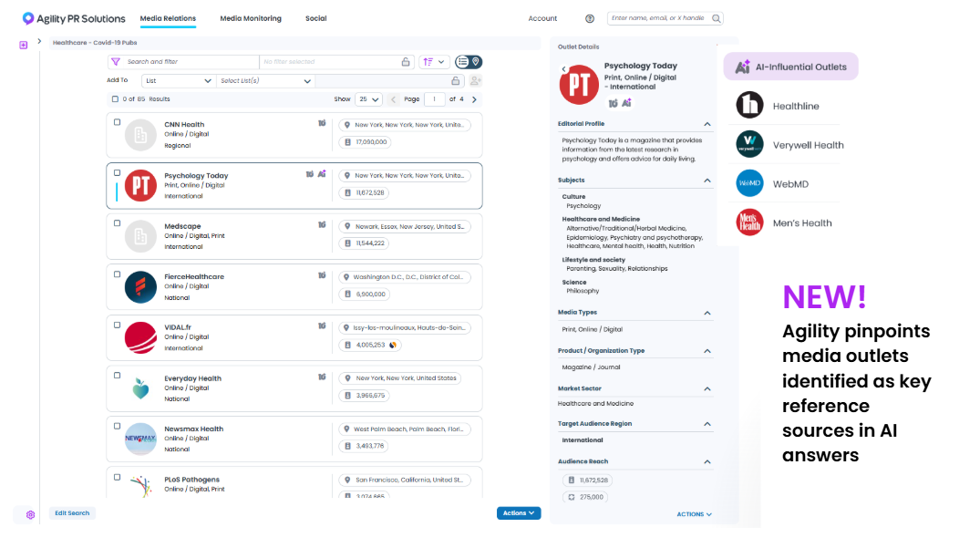Check the Psychology Today checkbox
The height and width of the screenshot is (558, 980).
[x=117, y=173]
